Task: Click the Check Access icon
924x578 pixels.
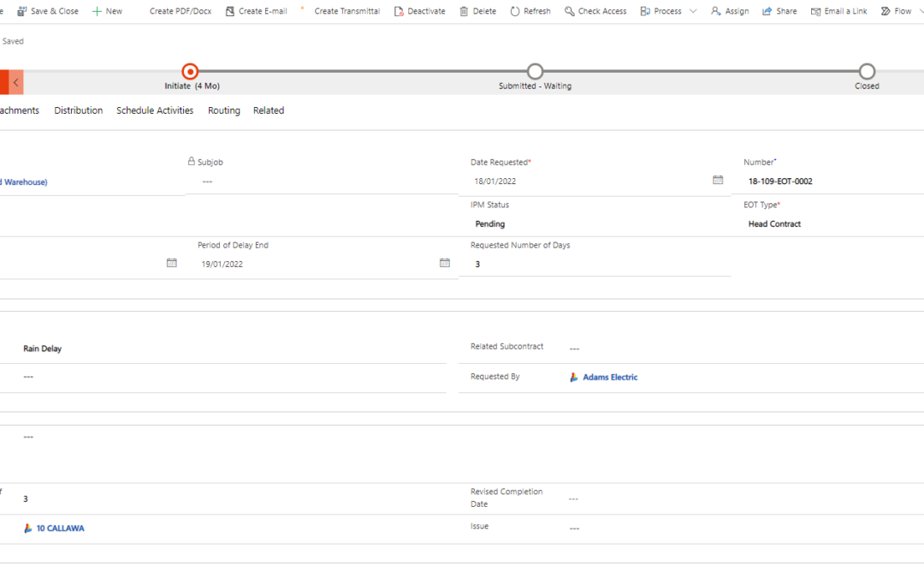Action: [x=570, y=11]
